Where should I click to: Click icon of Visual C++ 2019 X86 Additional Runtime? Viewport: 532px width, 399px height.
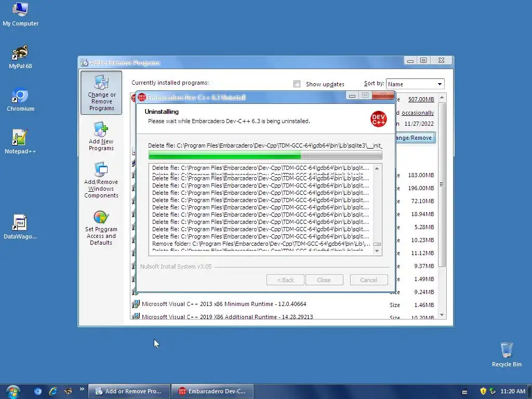pyautogui.click(x=136, y=316)
